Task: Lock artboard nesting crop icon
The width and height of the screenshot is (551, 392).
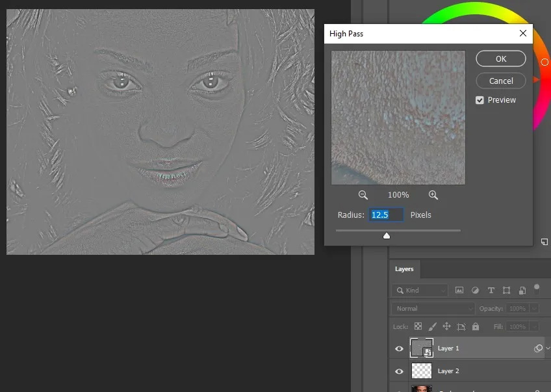Action: pyautogui.click(x=461, y=326)
